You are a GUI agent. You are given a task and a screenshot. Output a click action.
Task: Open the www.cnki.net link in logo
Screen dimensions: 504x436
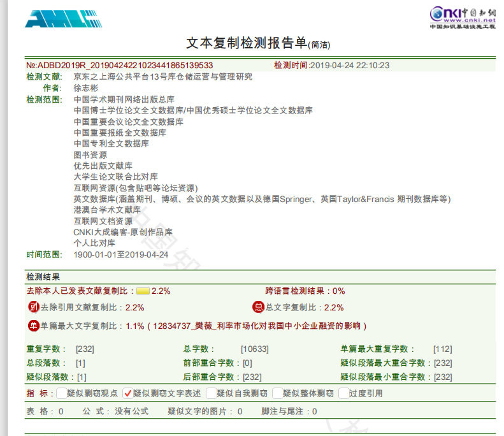(x=470, y=20)
